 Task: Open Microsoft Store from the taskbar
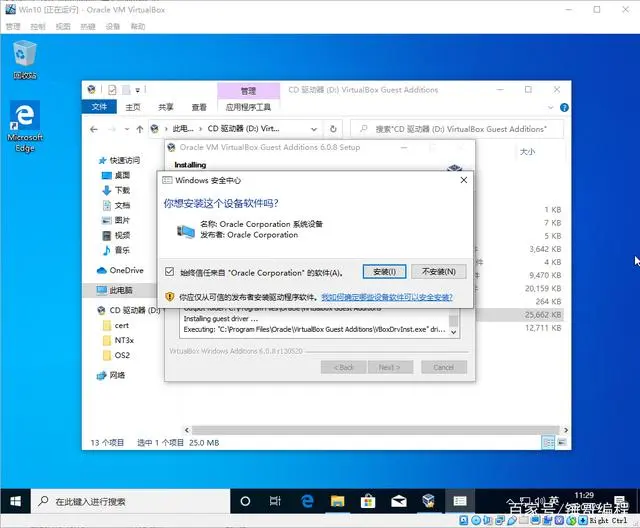[x=368, y=501]
